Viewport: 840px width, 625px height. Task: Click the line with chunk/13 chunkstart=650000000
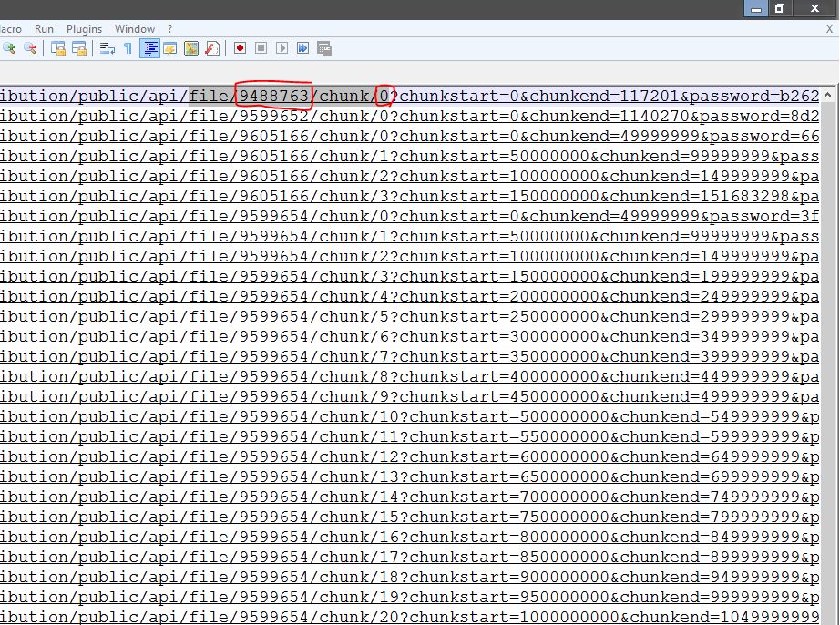click(410, 477)
